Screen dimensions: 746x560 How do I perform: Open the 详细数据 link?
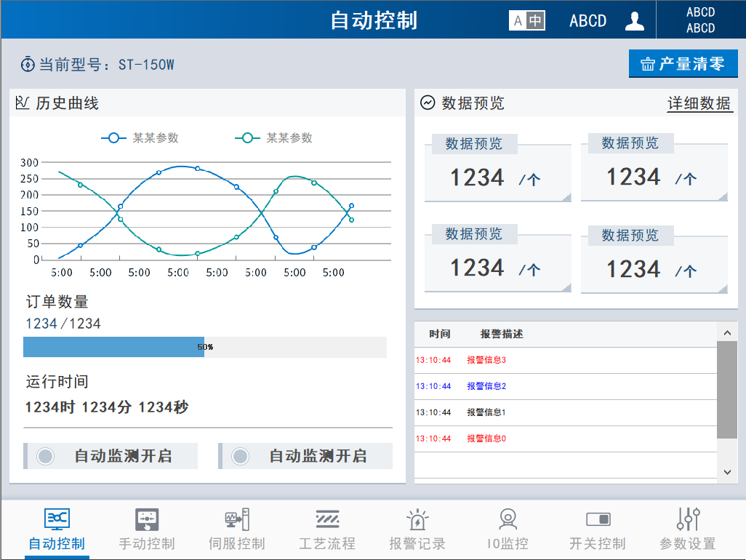pos(699,103)
